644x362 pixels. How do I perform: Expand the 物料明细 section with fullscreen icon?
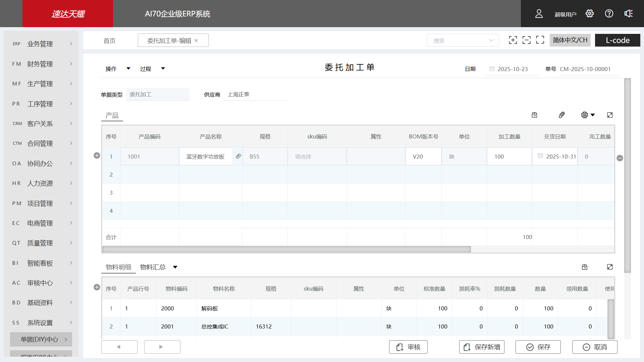[610, 267]
